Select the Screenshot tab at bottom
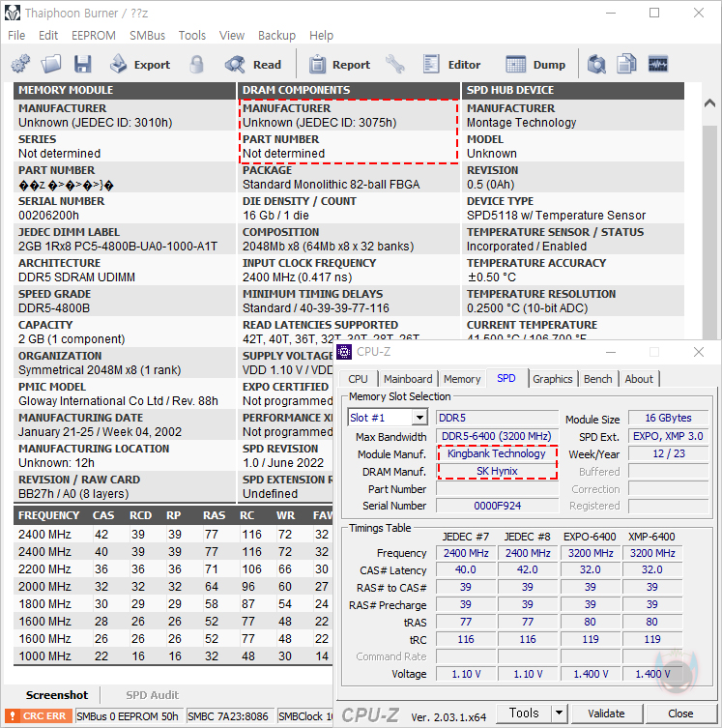Viewport: 722px width, 728px height. tap(57, 694)
